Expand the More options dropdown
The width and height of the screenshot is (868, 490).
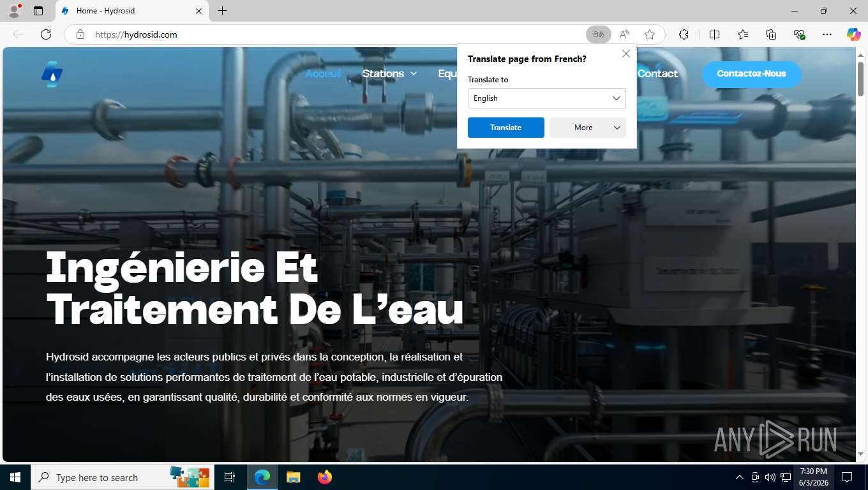588,128
